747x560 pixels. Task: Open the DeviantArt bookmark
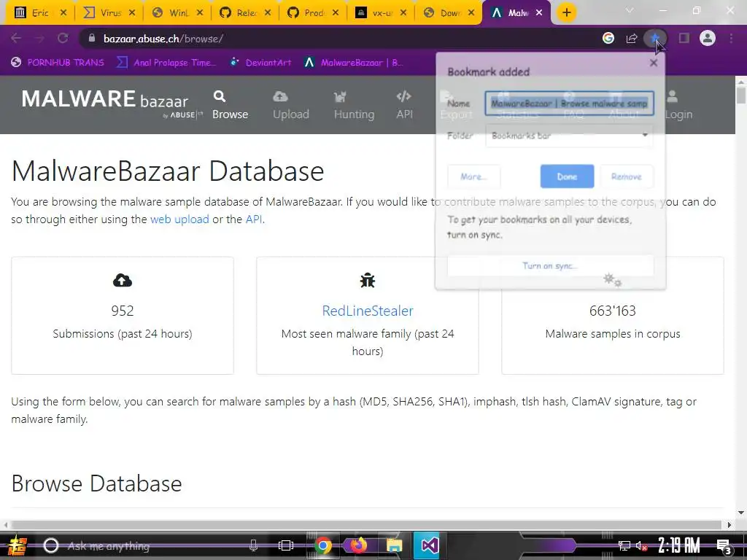[260, 63]
